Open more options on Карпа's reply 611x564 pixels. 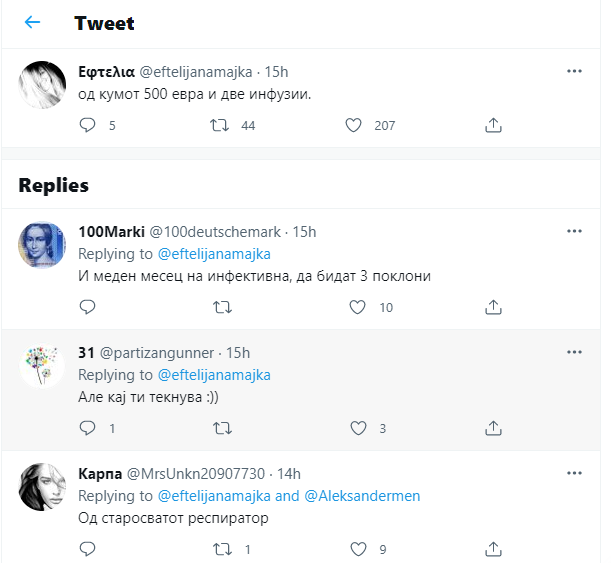574,473
